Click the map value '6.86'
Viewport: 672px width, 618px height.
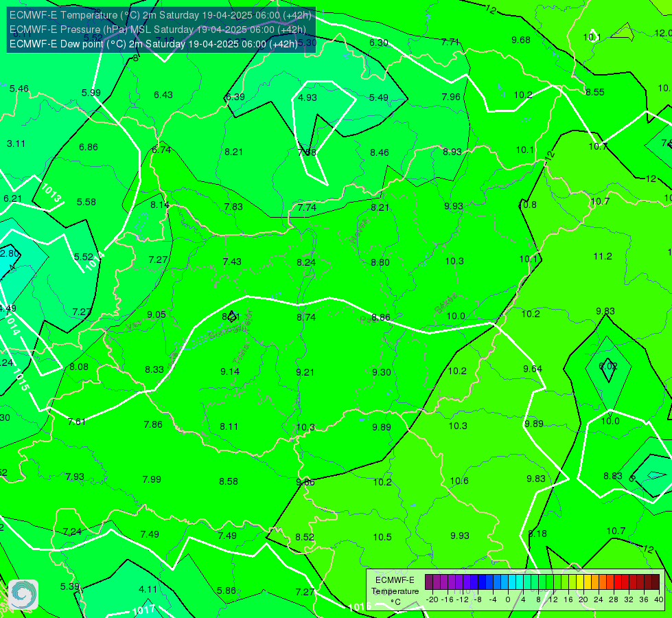point(89,147)
